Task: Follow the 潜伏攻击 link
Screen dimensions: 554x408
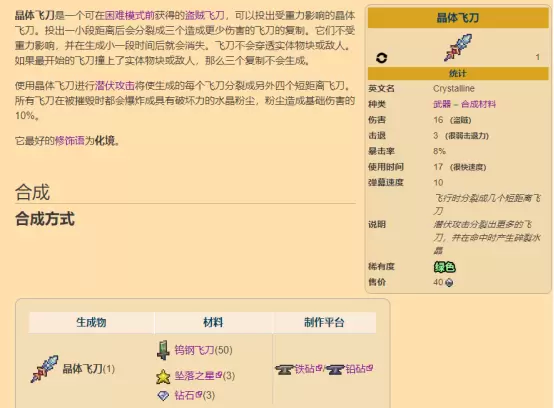Action: (115, 86)
